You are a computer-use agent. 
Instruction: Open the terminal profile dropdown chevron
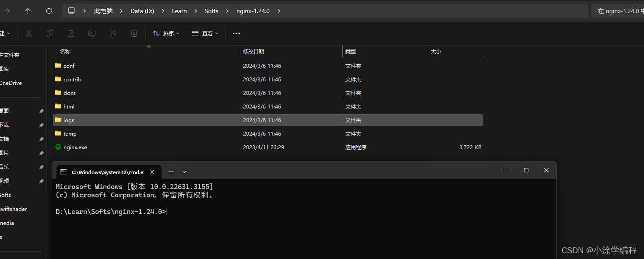pos(184,172)
